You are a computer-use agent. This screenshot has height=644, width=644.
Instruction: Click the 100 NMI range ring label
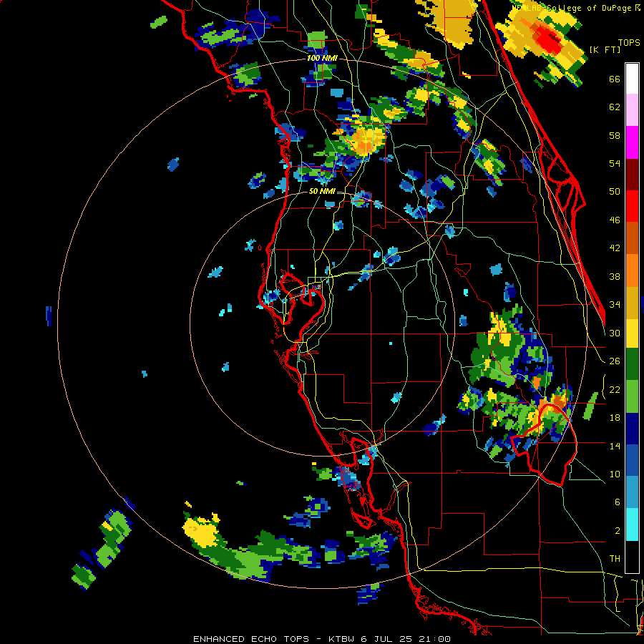322,59
